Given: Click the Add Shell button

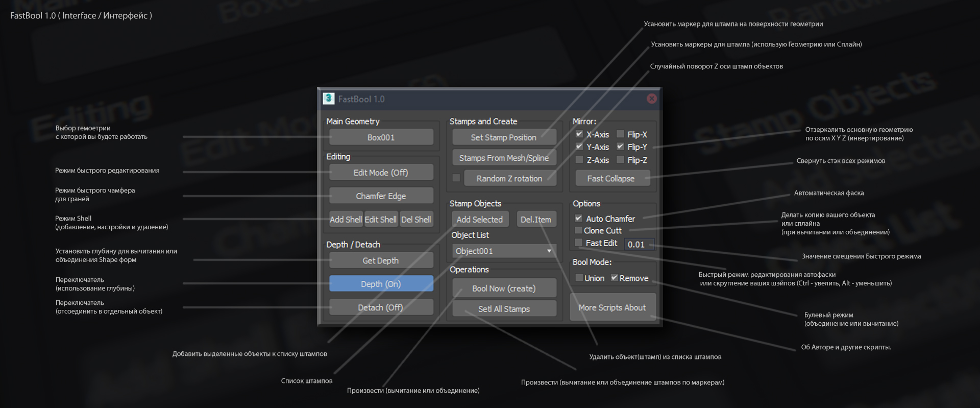Looking at the screenshot, I should pos(346,219).
